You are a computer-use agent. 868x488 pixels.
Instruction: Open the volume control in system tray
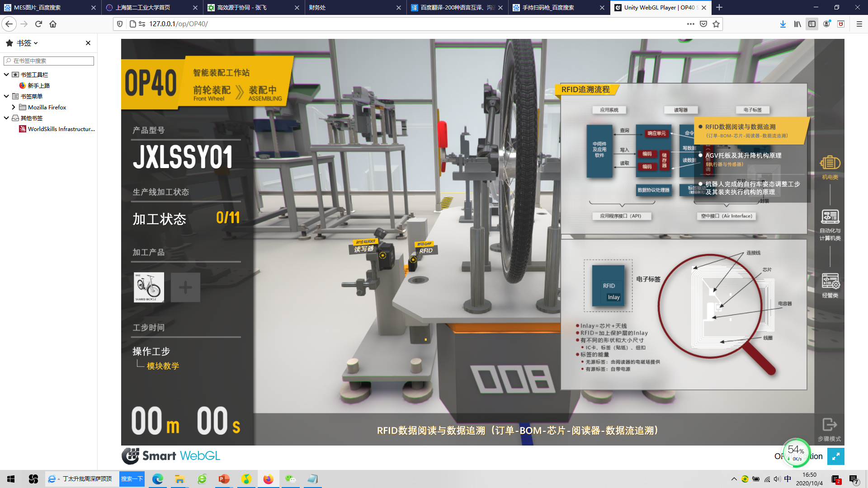coord(777,479)
